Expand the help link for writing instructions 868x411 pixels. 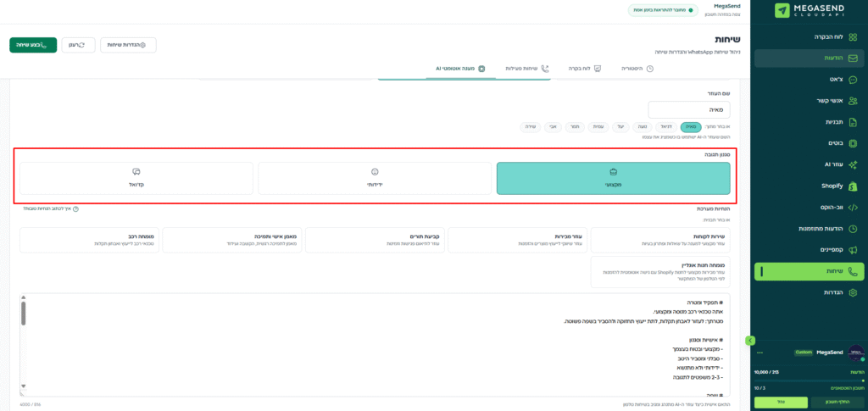pyautogui.click(x=76, y=208)
